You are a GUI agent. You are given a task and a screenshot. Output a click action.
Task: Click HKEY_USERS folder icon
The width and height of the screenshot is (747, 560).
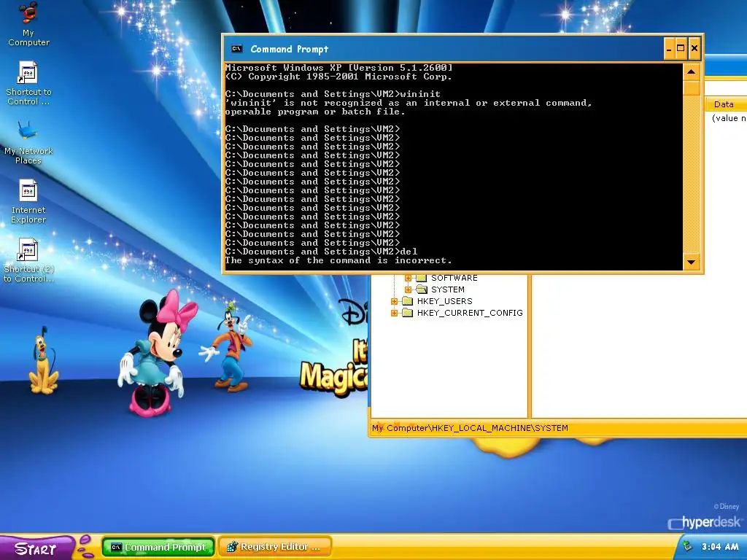pyautogui.click(x=407, y=301)
